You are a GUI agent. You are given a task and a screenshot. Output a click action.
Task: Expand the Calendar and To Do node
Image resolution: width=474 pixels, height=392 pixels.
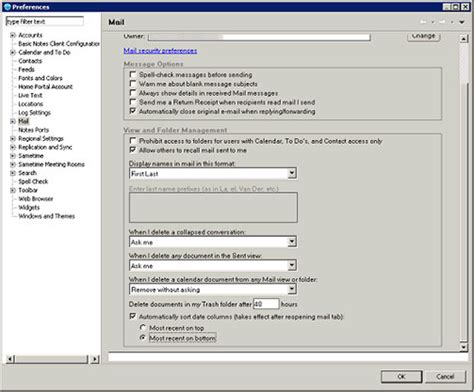pyautogui.click(x=13, y=52)
